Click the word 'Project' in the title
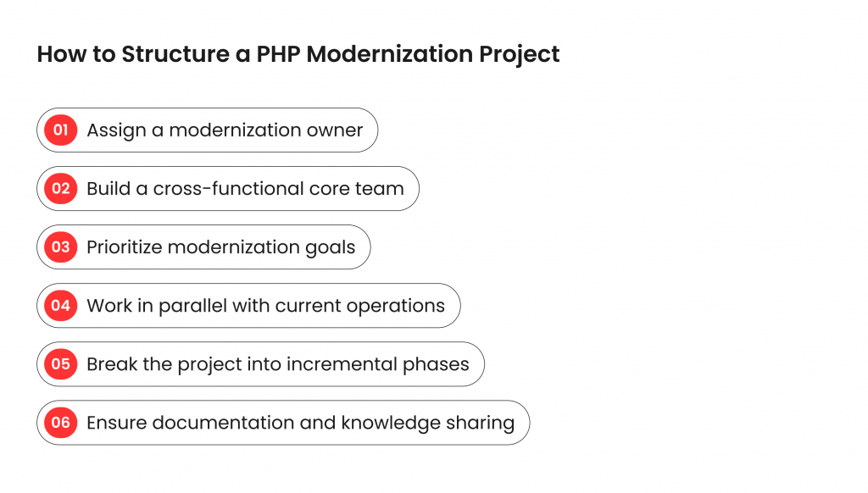Image resolution: width=868 pixels, height=493 pixels. coord(520,55)
